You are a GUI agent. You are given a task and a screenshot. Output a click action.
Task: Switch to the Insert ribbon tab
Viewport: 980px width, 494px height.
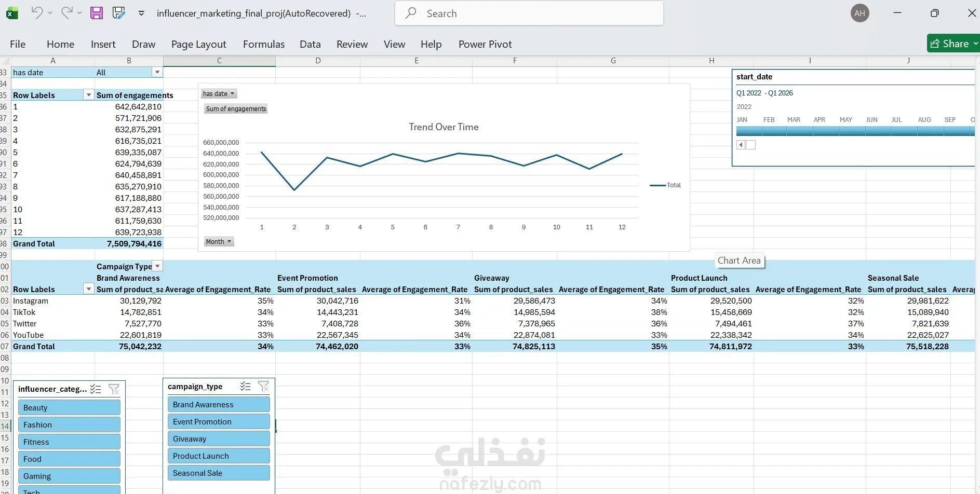(x=103, y=45)
